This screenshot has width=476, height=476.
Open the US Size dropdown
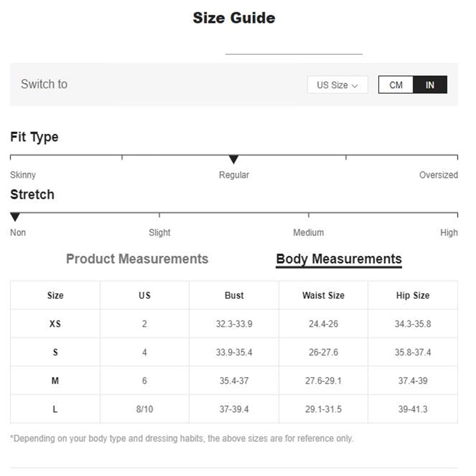[337, 85]
